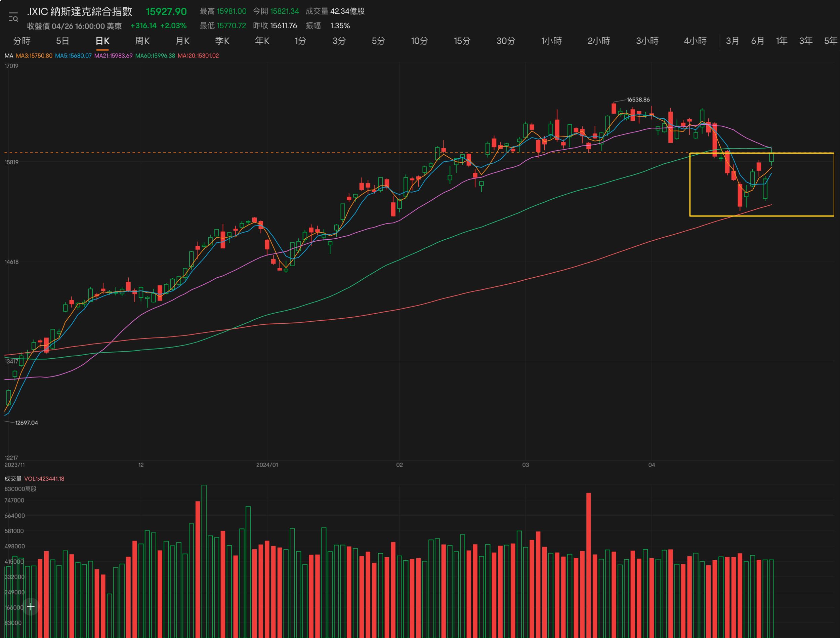Click the .IXIC 納斯達克綜合指數 title
840x638 pixels.
point(80,12)
